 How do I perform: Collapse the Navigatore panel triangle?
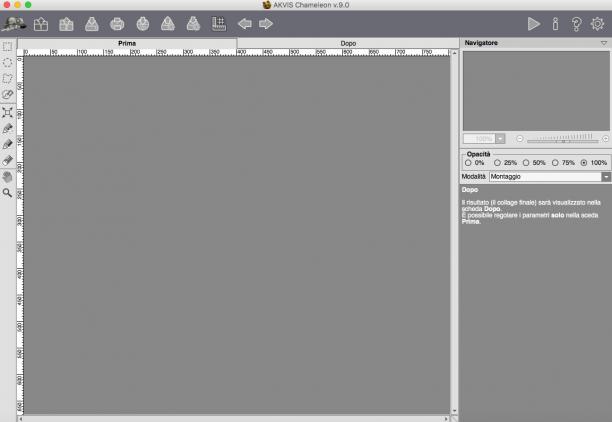point(604,43)
